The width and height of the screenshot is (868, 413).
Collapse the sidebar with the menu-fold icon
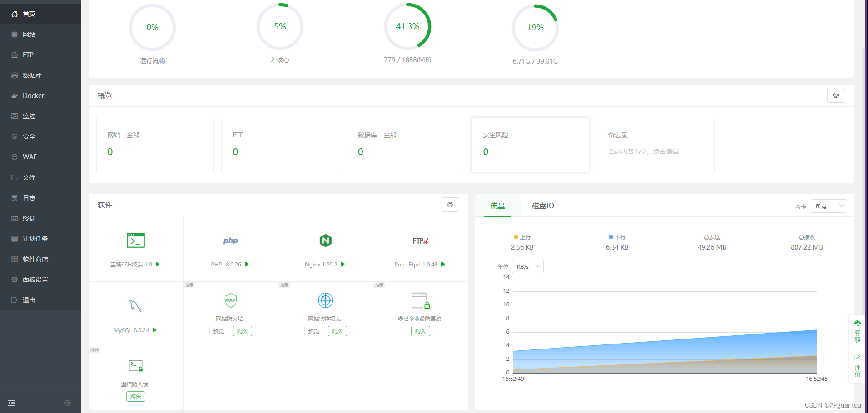(11, 403)
